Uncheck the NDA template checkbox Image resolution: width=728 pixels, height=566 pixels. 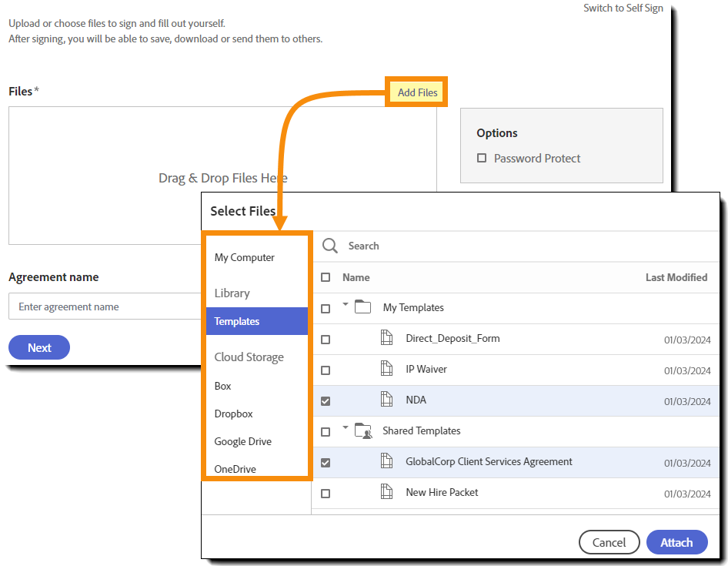326,399
